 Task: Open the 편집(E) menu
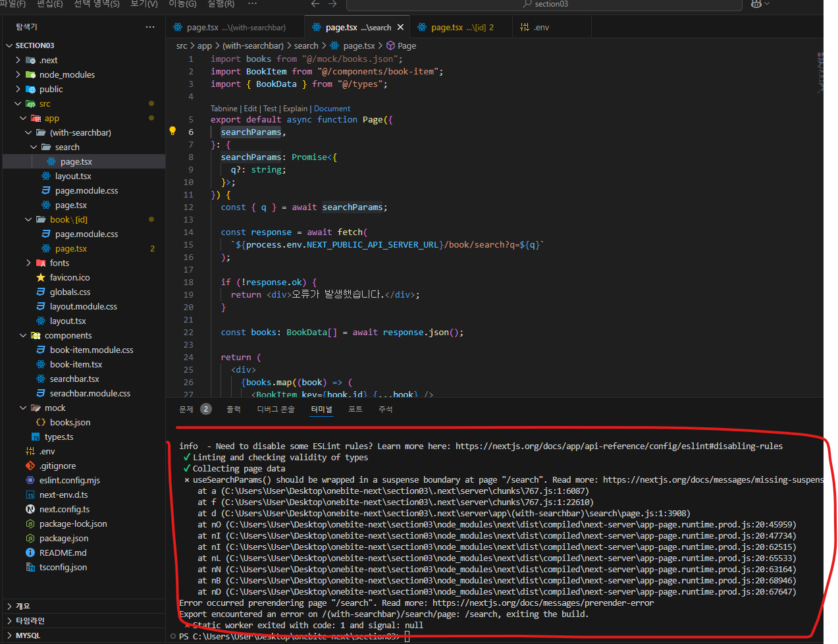click(50, 4)
